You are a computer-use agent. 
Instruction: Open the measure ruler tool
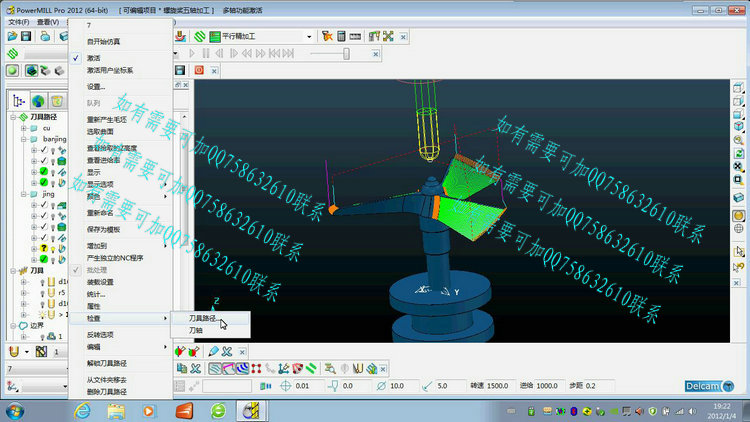[355, 36]
